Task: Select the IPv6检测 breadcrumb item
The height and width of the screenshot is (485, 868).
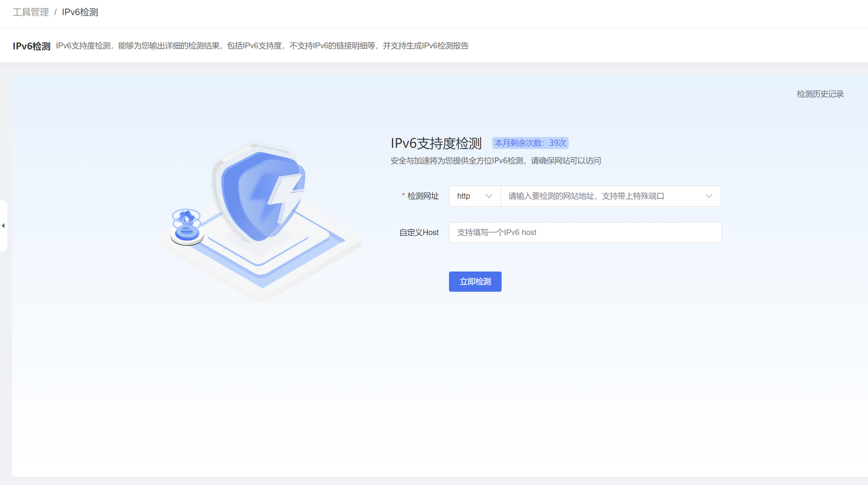Action: [80, 12]
